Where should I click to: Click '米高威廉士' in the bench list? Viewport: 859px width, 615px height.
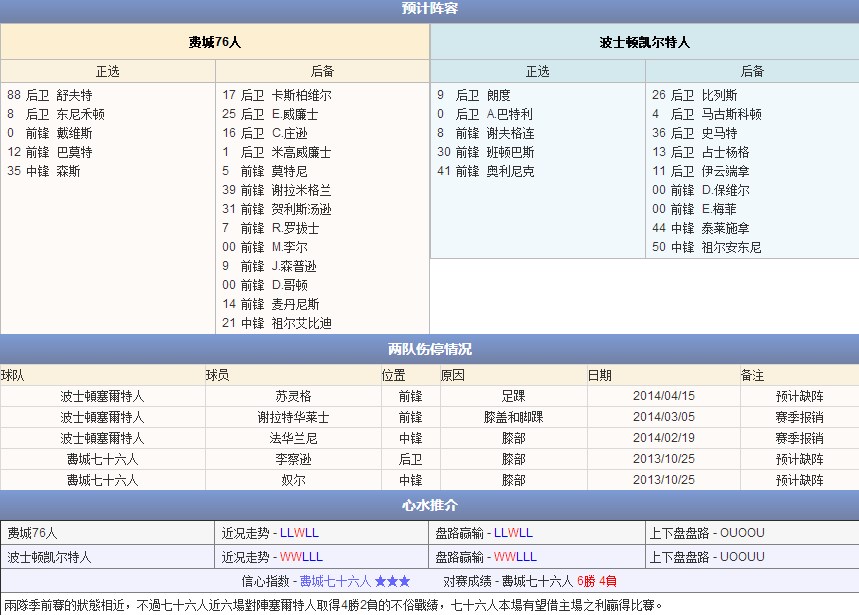(x=301, y=152)
